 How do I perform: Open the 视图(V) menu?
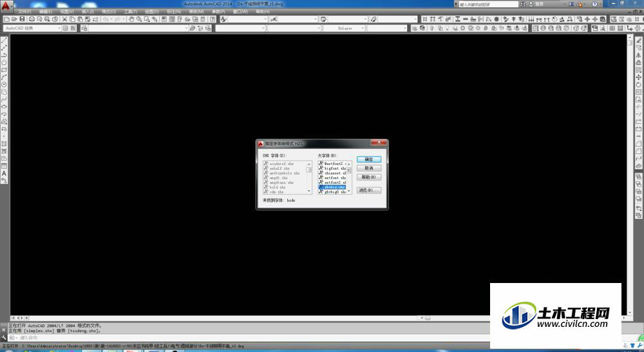pyautogui.click(x=66, y=12)
